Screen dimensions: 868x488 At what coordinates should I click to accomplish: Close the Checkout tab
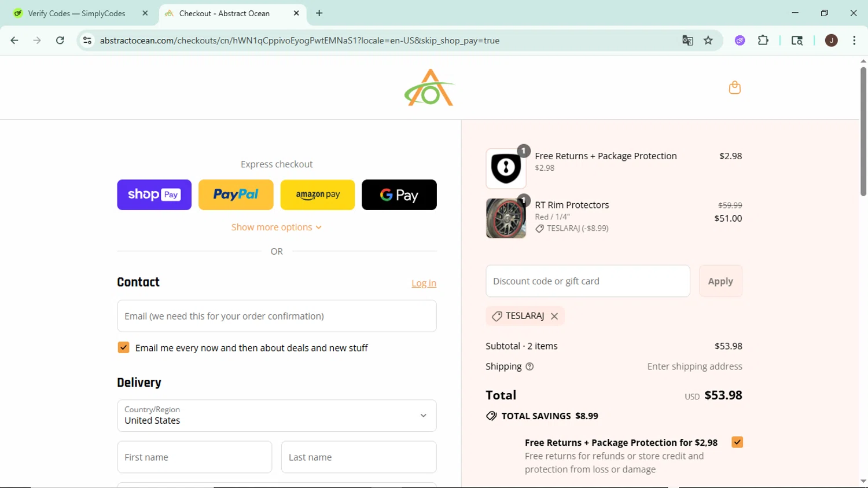296,13
